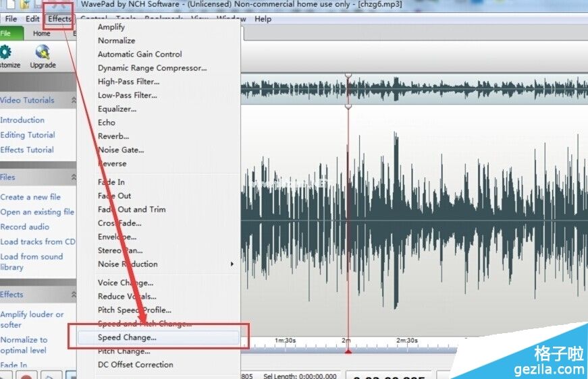Click the Upgrade icon in toolbar
Image resolution: width=588 pixels, height=379 pixels.
click(43, 53)
